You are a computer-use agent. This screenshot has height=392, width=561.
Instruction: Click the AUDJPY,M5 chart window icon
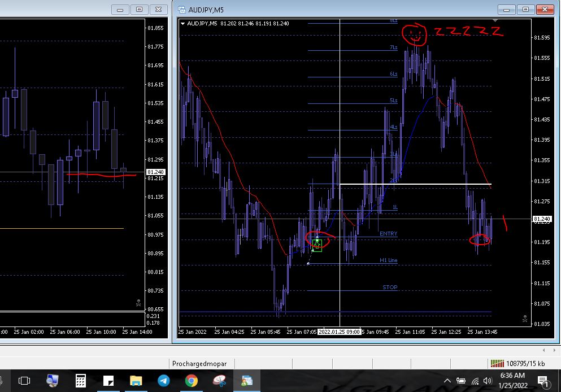coord(182,10)
